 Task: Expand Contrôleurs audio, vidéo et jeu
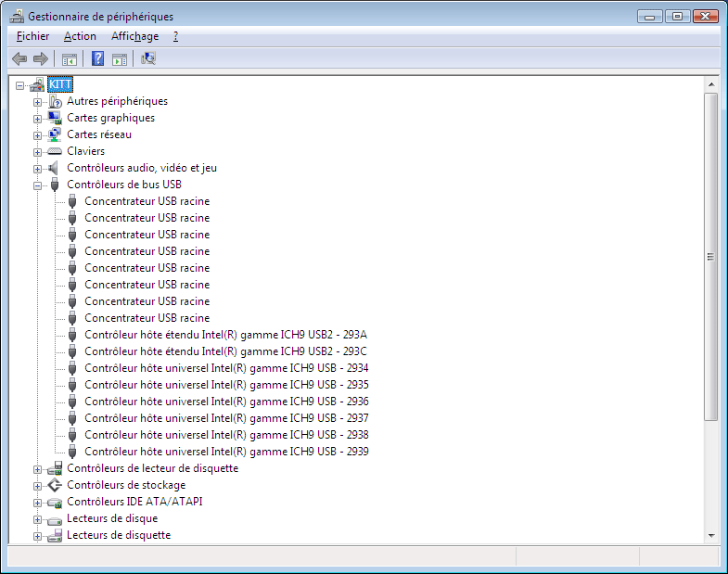[37, 169]
